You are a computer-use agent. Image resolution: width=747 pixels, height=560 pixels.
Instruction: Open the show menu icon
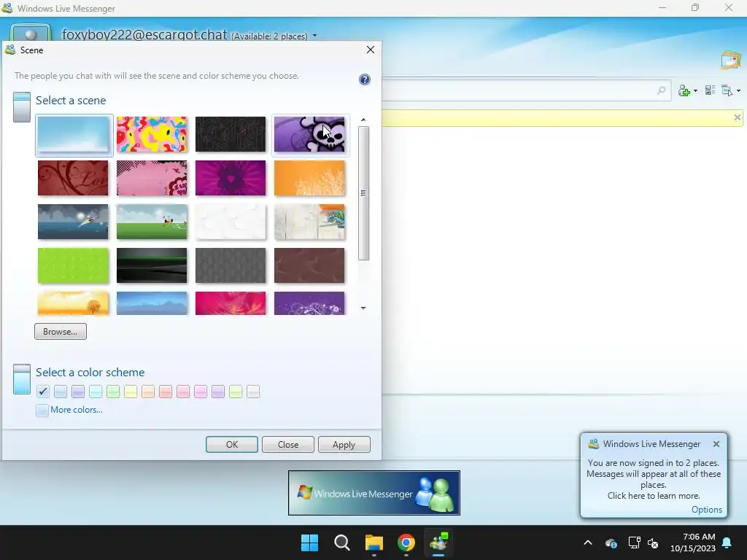[x=727, y=90]
